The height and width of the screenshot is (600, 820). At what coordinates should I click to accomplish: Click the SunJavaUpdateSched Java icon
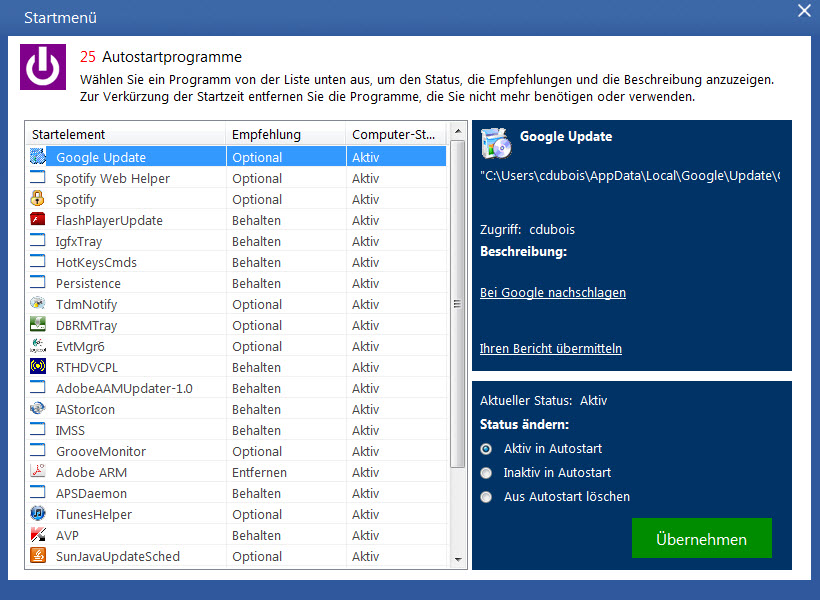(38, 555)
